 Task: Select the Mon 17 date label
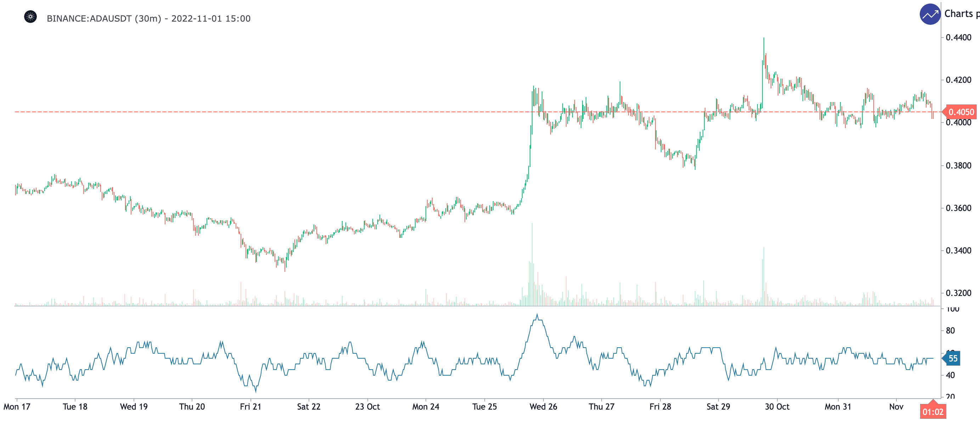coord(17,407)
